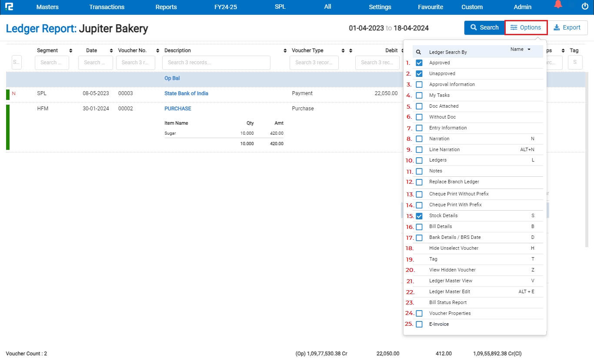The height and width of the screenshot is (364, 594).
Task: Open the Export dropdown button
Action: point(567,28)
